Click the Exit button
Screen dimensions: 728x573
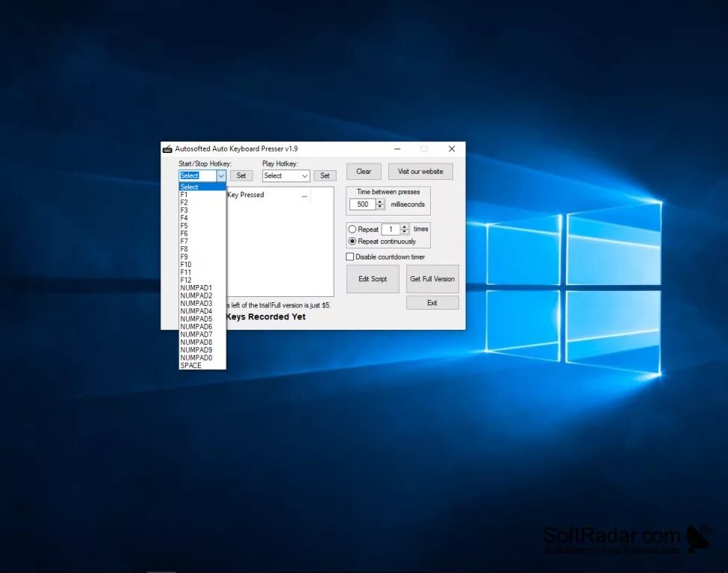[432, 302]
